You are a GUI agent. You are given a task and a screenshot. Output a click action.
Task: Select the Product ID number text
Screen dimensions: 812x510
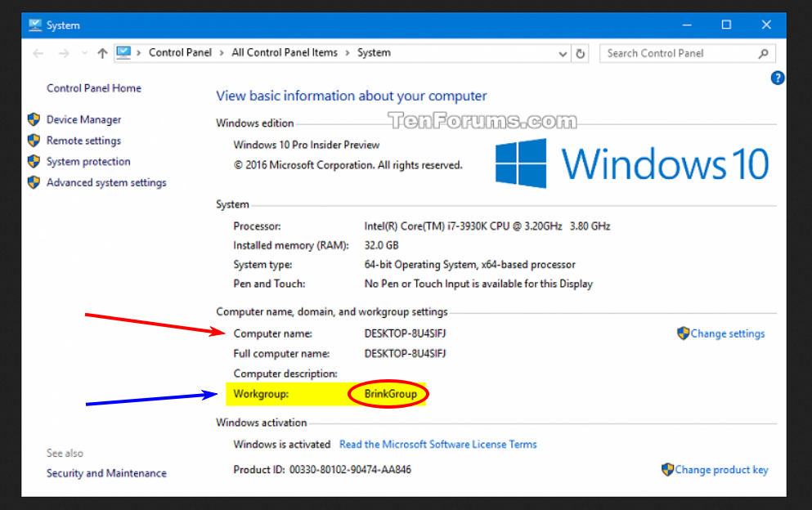pyautogui.click(x=350, y=470)
